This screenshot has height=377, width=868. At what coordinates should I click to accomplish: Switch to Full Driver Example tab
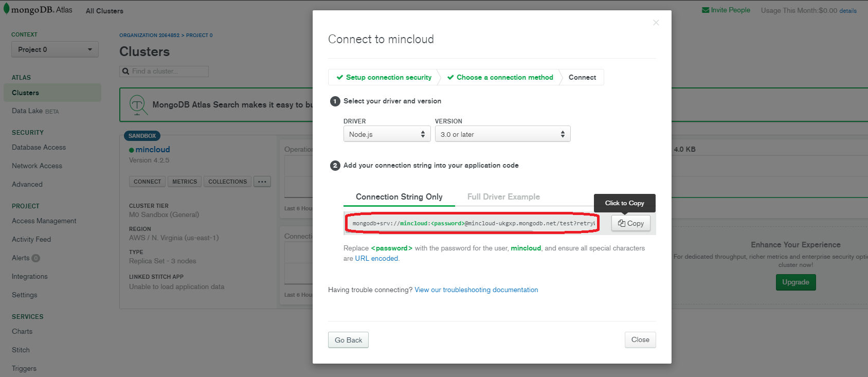click(x=503, y=197)
